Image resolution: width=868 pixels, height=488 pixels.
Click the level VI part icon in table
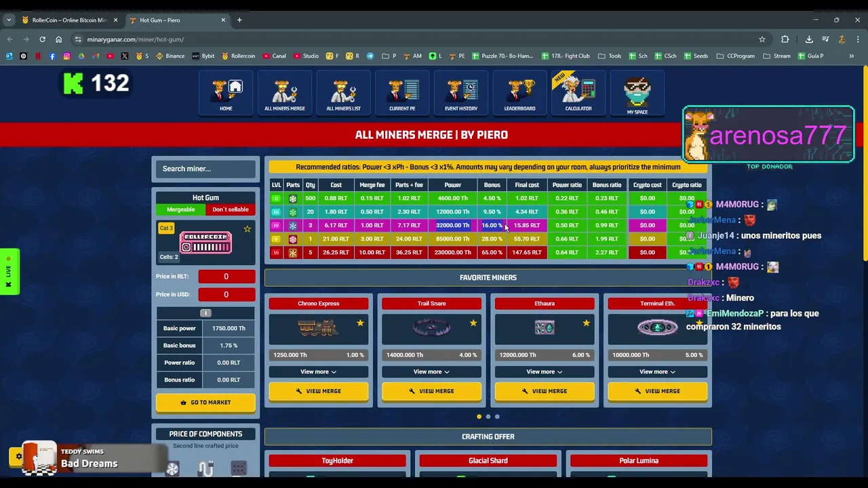293,253
